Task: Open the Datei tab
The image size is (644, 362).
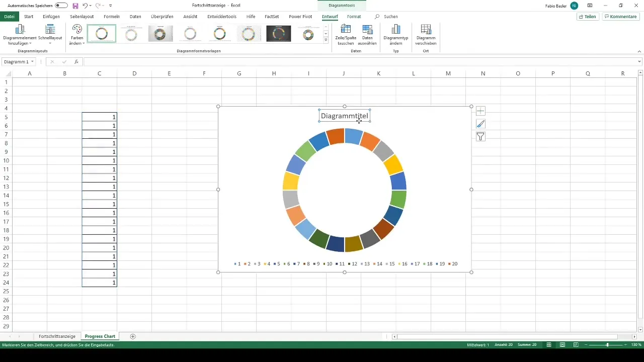Action: [9, 17]
